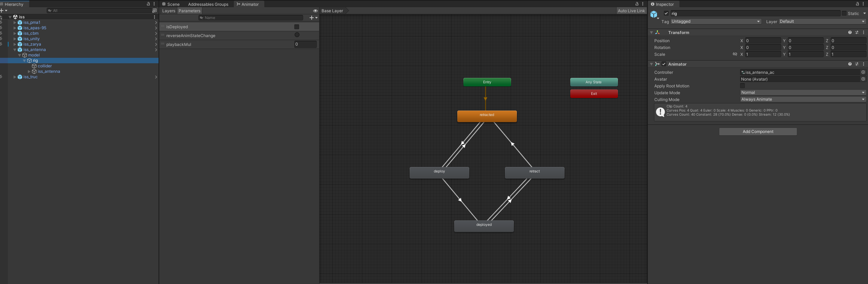The height and width of the screenshot is (284, 868).
Task: Click the Hierarchy panel lock icon
Action: (x=148, y=4)
